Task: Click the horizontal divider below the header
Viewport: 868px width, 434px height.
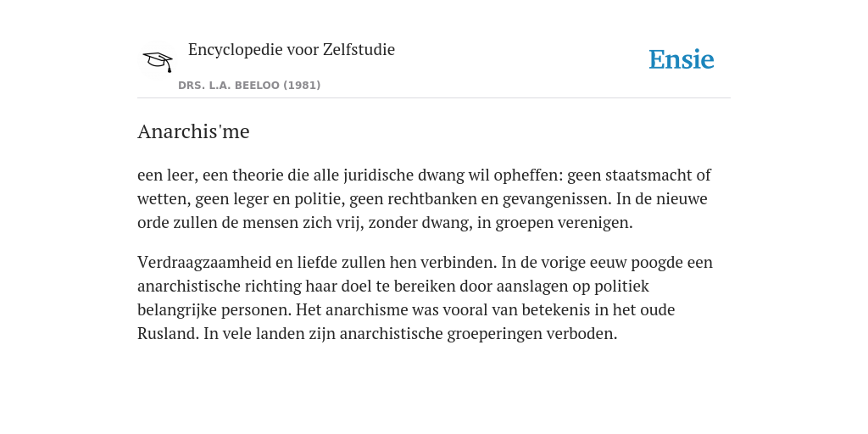Action: coord(434,98)
